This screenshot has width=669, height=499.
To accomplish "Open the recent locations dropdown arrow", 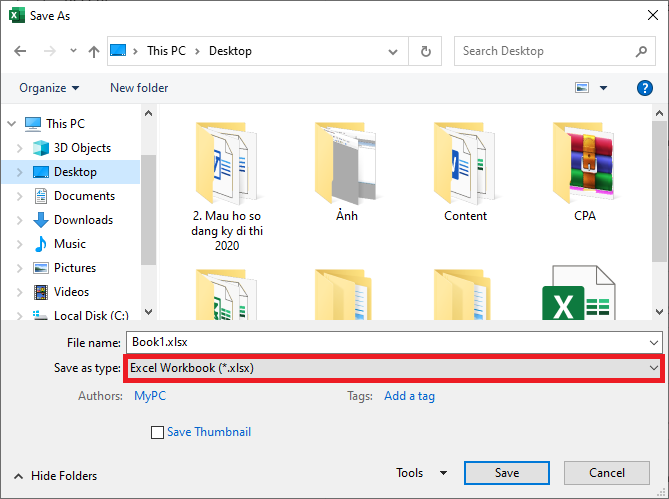I will [73, 51].
